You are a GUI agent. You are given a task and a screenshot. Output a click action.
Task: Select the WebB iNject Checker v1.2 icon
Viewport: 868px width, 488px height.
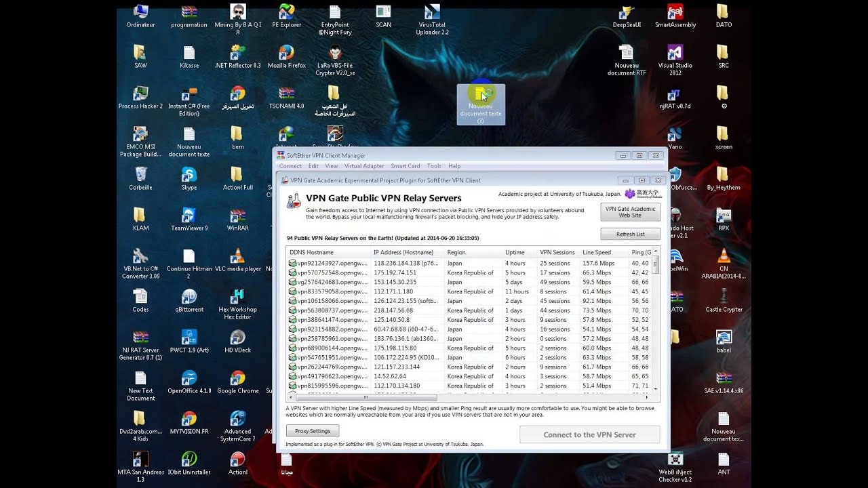pyautogui.click(x=675, y=467)
